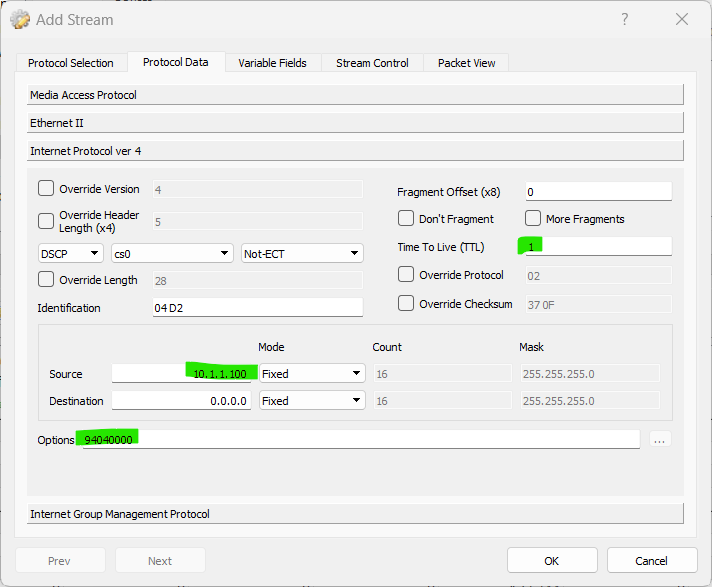Open the Source mode Fixed dropdown
Screen dimensions: 712x587
pos(312,374)
